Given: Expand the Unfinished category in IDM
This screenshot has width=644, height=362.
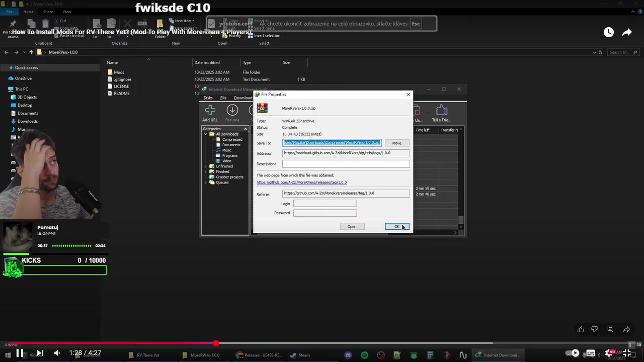Looking at the screenshot, I should [x=206, y=166].
